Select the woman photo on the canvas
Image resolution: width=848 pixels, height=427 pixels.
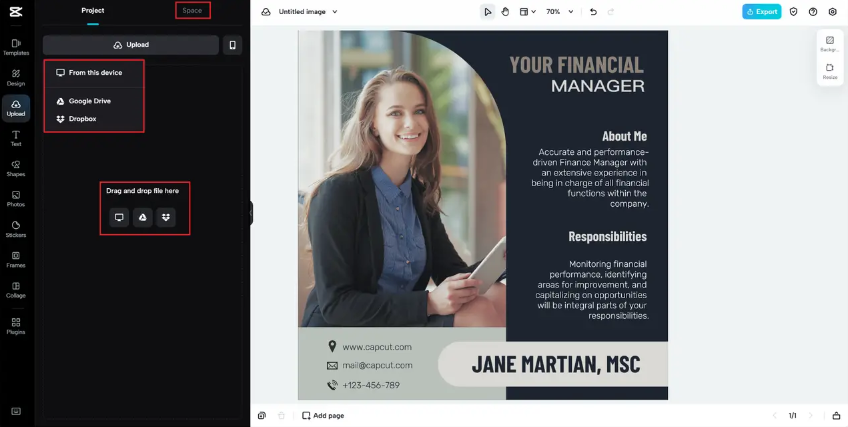pyautogui.click(x=402, y=178)
